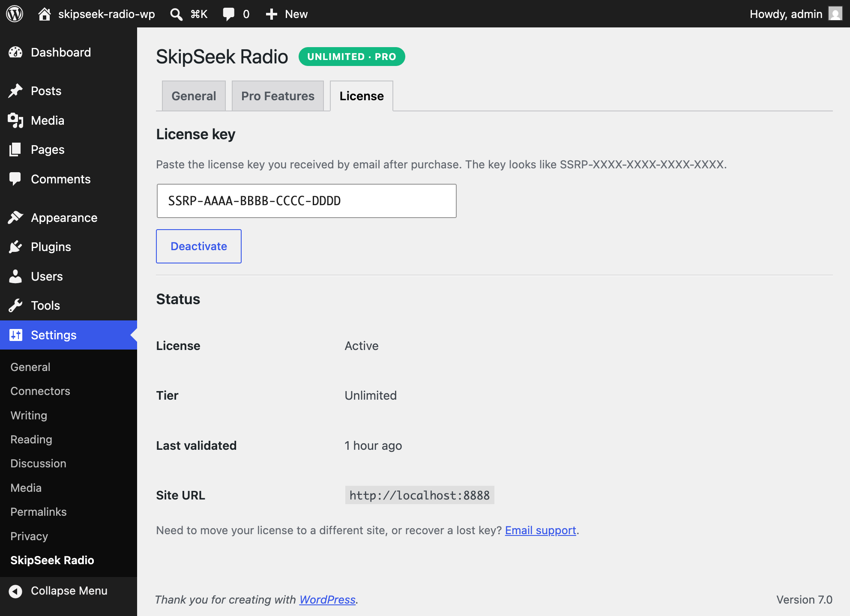Click the home icon next to site name
Image resolution: width=850 pixels, height=616 pixels.
click(44, 14)
